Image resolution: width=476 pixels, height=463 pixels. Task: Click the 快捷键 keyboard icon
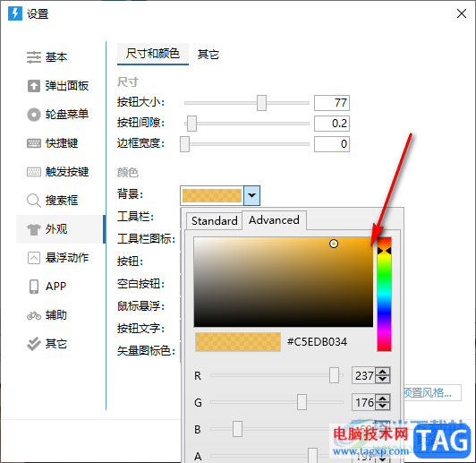(34, 143)
